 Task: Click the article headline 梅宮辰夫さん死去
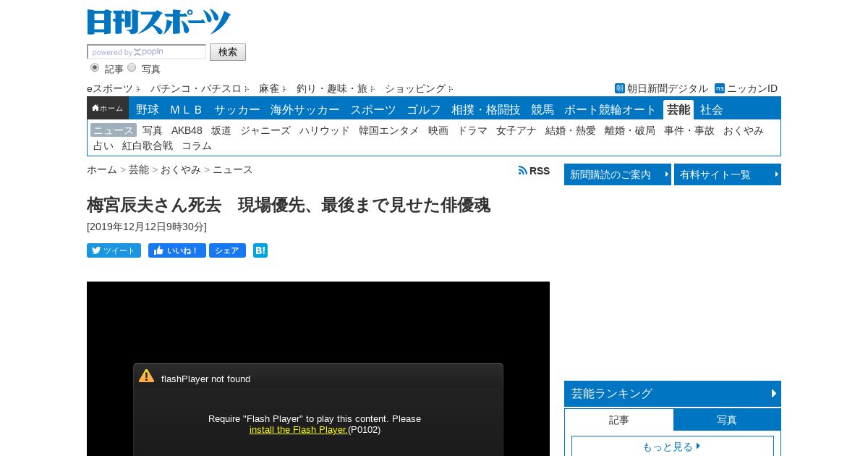click(x=289, y=205)
